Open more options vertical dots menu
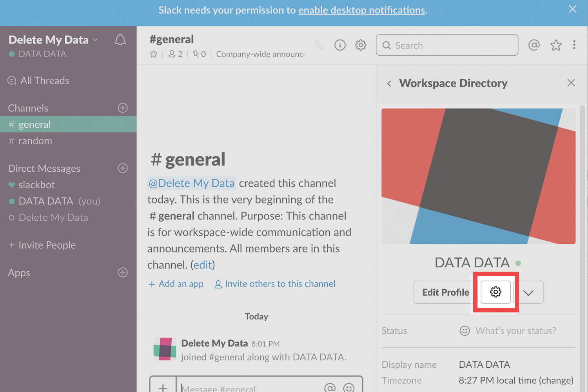Image resolution: width=588 pixels, height=392 pixels. click(574, 45)
